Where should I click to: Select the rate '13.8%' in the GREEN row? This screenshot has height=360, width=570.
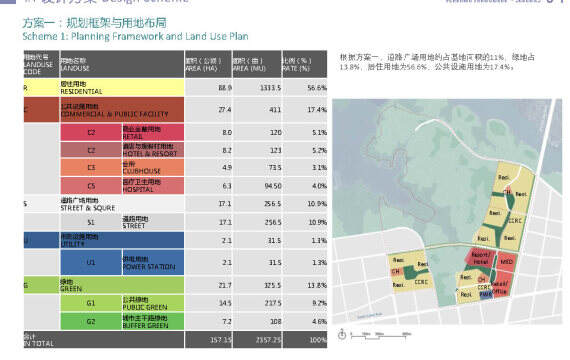pyautogui.click(x=317, y=285)
